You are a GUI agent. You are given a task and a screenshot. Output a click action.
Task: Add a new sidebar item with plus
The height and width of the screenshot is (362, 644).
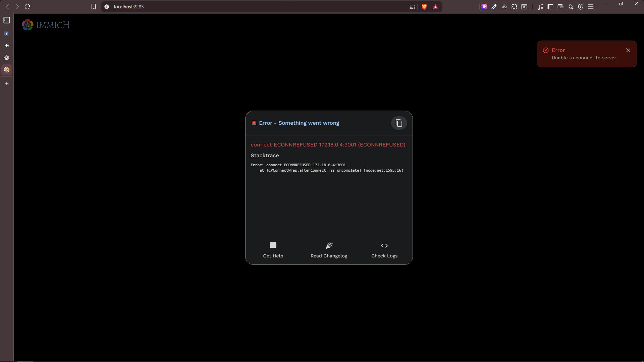(7, 83)
